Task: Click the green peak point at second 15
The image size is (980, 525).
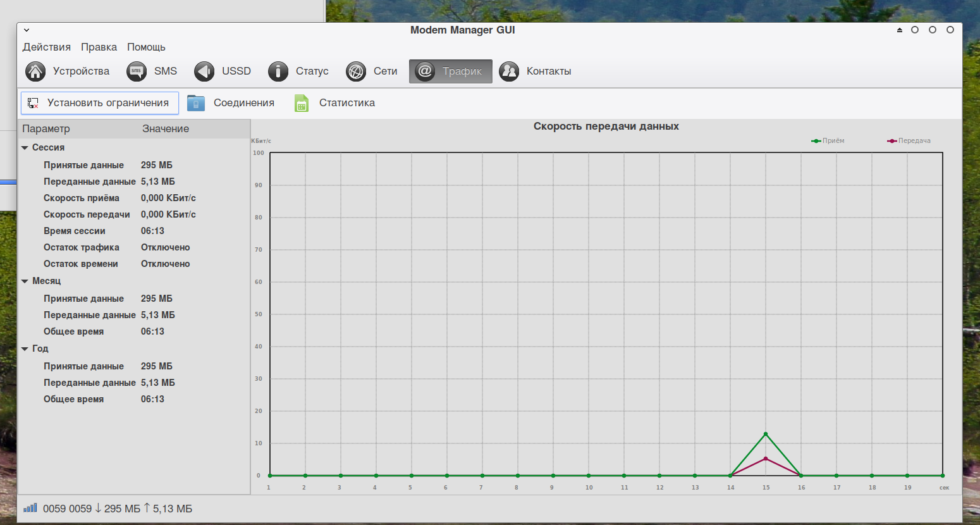Action: click(x=766, y=434)
